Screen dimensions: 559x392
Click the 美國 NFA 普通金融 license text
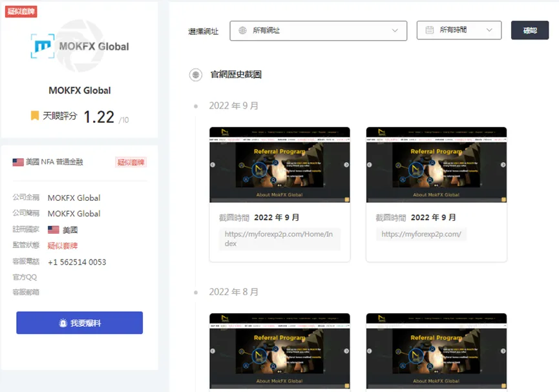(x=54, y=162)
